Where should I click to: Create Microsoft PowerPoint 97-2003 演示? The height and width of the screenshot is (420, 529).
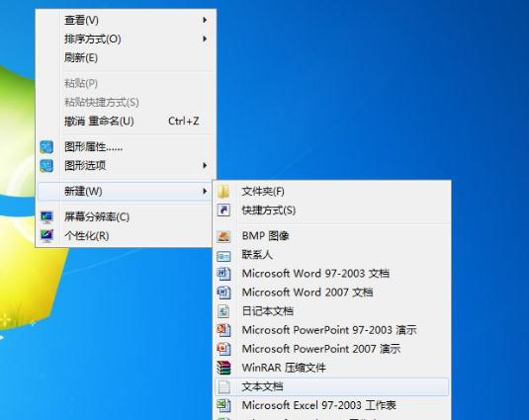coord(332,330)
